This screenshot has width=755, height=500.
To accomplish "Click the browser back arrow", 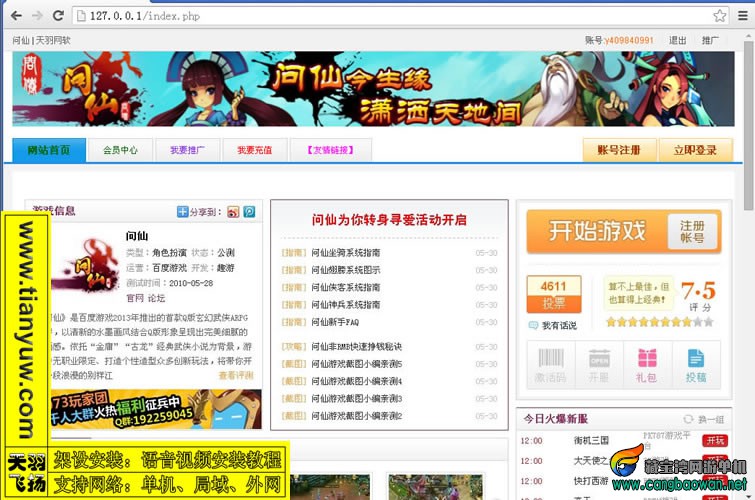I will (16, 15).
